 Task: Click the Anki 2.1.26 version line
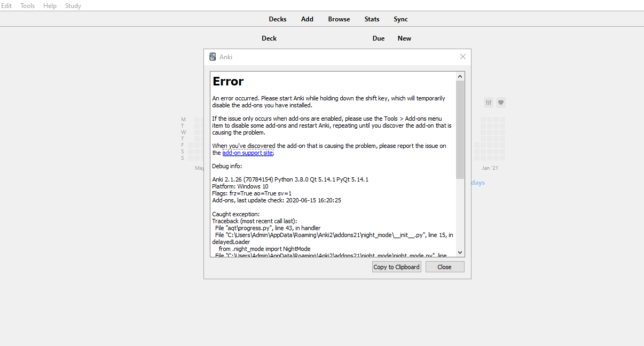click(x=290, y=179)
